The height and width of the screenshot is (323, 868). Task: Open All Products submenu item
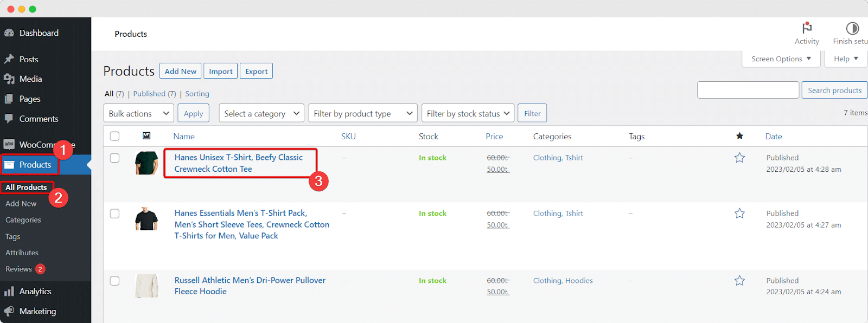pyautogui.click(x=26, y=188)
